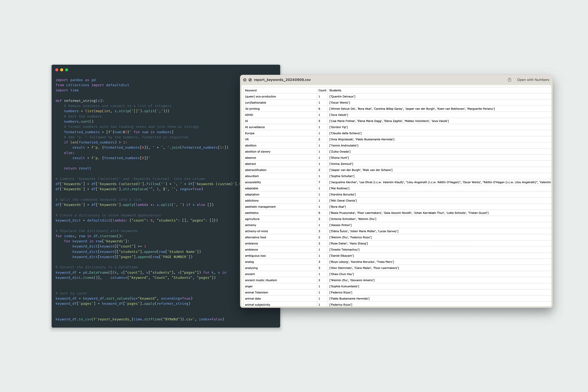Click the 'return result' code line
588x392 pixels.
pyautogui.click(x=77, y=168)
